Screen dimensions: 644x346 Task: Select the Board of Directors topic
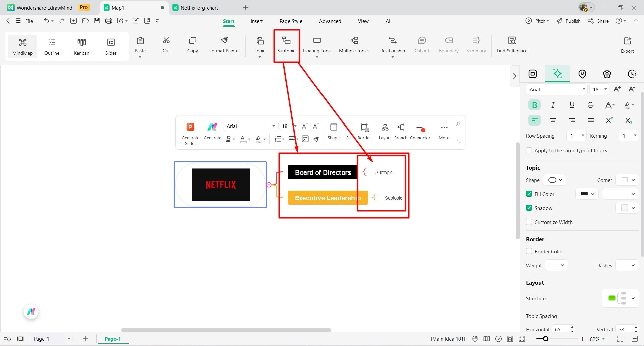point(323,172)
